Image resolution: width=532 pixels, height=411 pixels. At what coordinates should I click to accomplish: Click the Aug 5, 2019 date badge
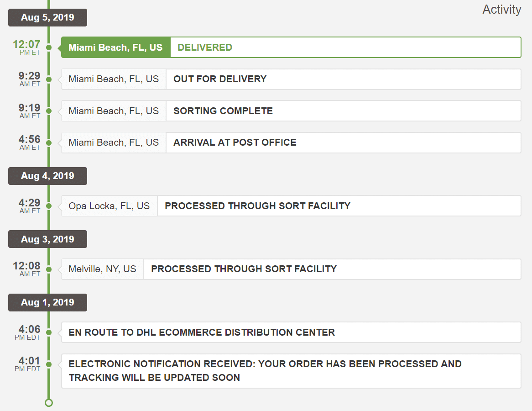47,18
